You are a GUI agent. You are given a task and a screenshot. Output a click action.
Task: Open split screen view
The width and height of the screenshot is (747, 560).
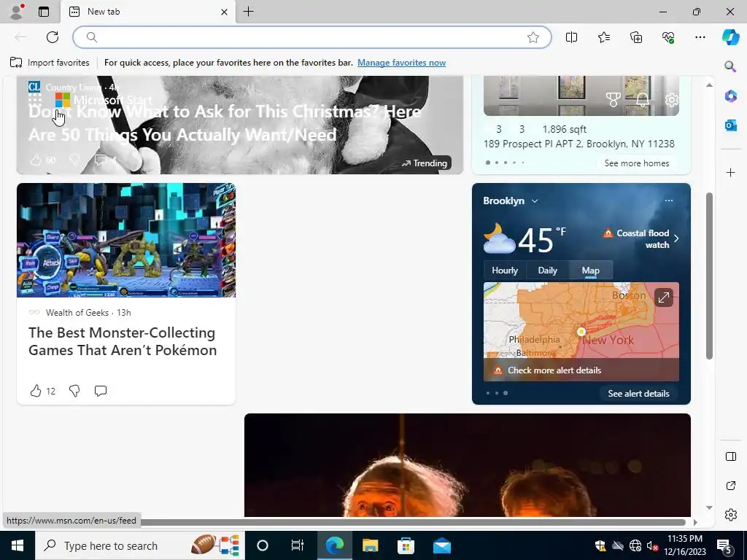[x=571, y=37]
